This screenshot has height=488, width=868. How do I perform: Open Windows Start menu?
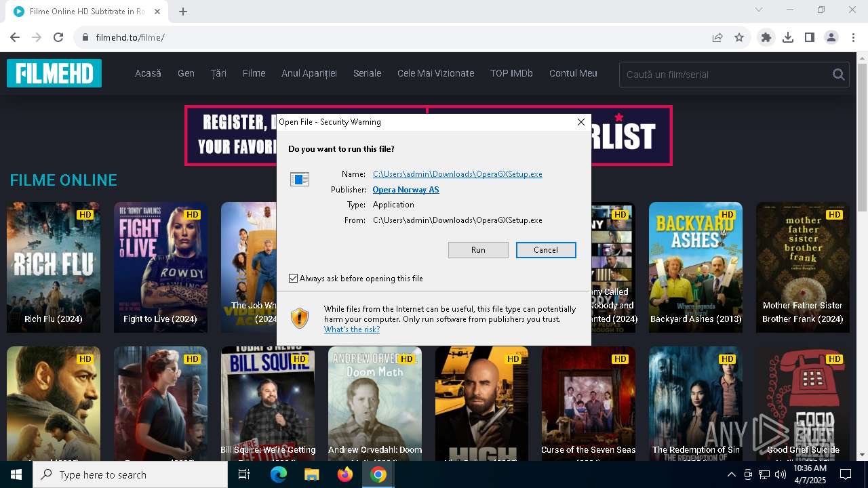click(16, 474)
